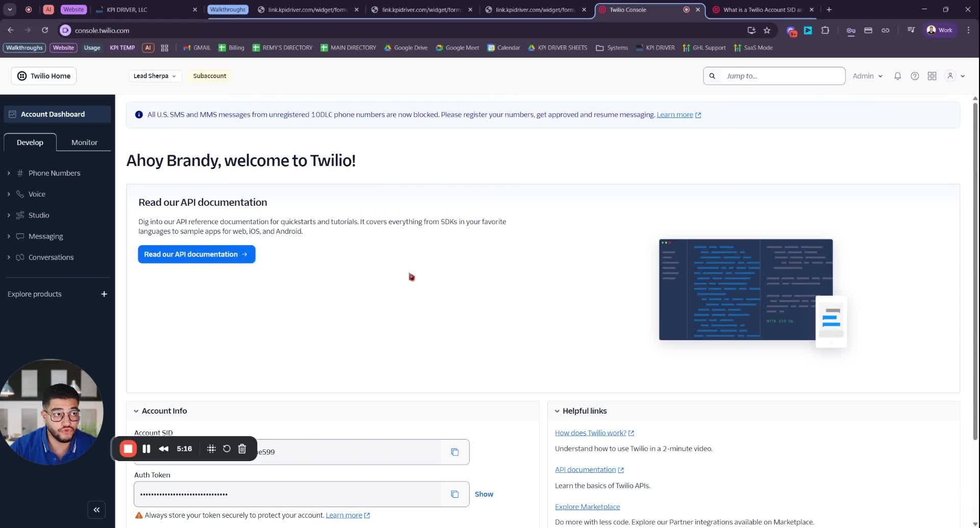The width and height of the screenshot is (980, 528).
Task: Open Learn more link in 10DLC banner
Action: 678,115
